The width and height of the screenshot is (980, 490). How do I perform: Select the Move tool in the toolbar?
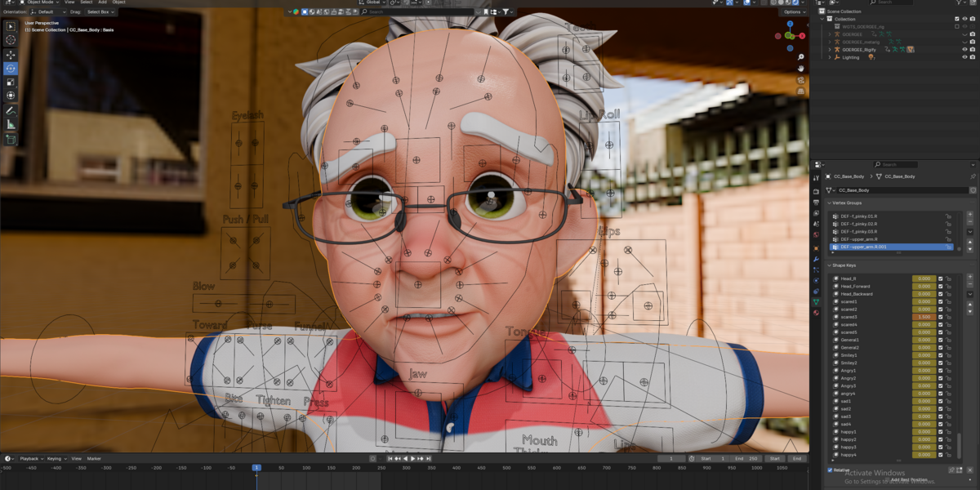[x=11, y=55]
